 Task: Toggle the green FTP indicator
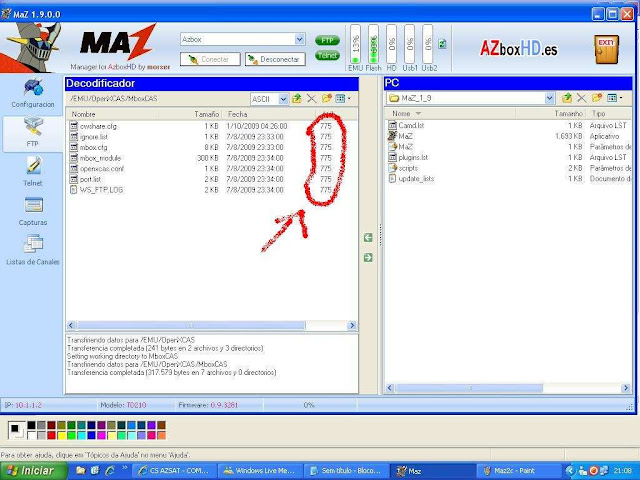327,40
